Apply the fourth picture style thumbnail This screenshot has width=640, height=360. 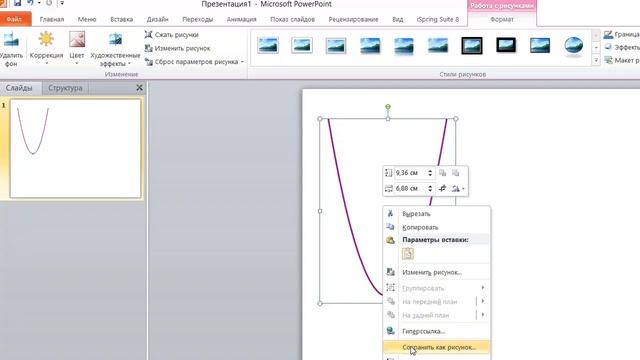(x=370, y=45)
